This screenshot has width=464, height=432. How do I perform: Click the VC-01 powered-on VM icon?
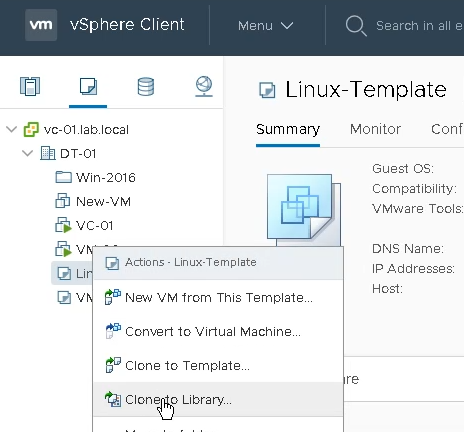point(63,225)
